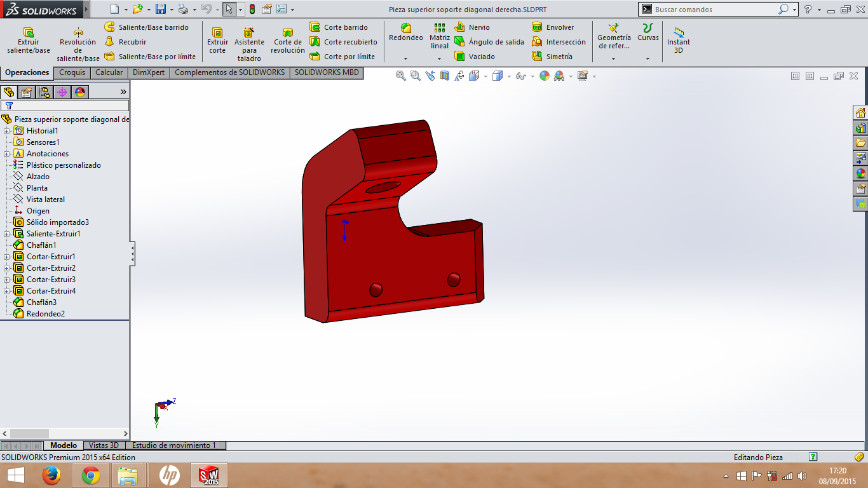Click Corte barrido tool
868x488 pixels.
339,27
